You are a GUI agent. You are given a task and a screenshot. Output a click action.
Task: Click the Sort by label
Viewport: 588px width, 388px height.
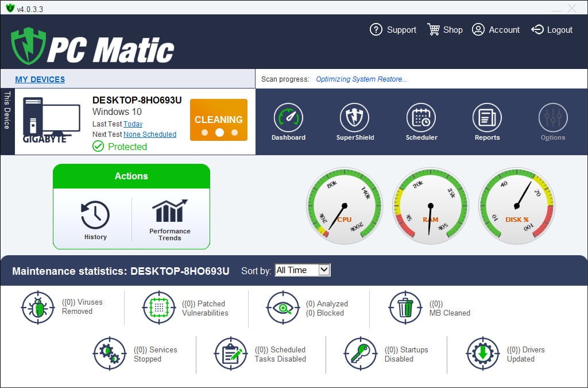pyautogui.click(x=256, y=271)
